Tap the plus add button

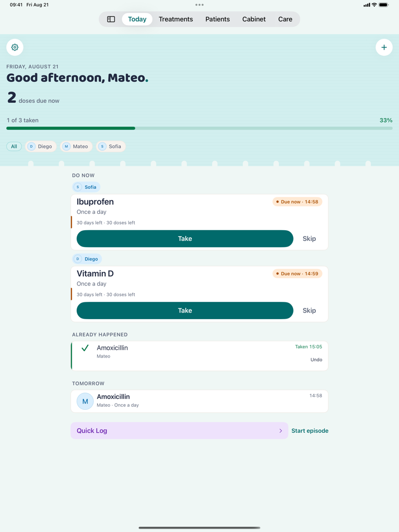point(384,47)
